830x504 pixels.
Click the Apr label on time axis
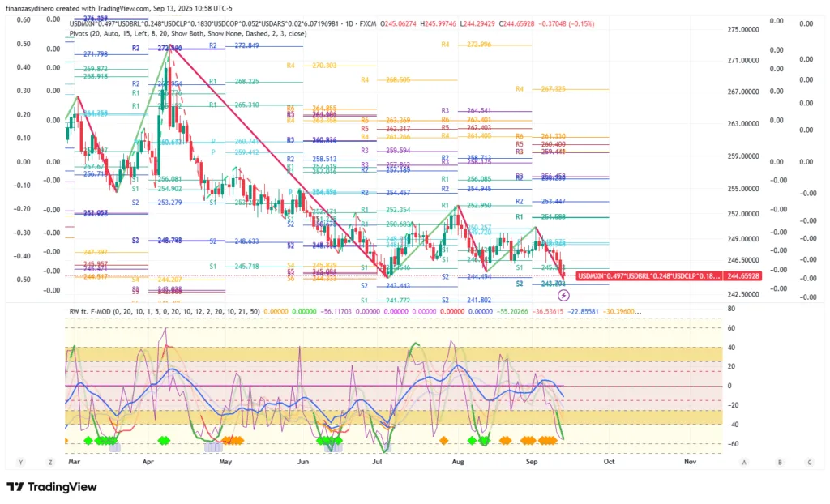[148, 462]
